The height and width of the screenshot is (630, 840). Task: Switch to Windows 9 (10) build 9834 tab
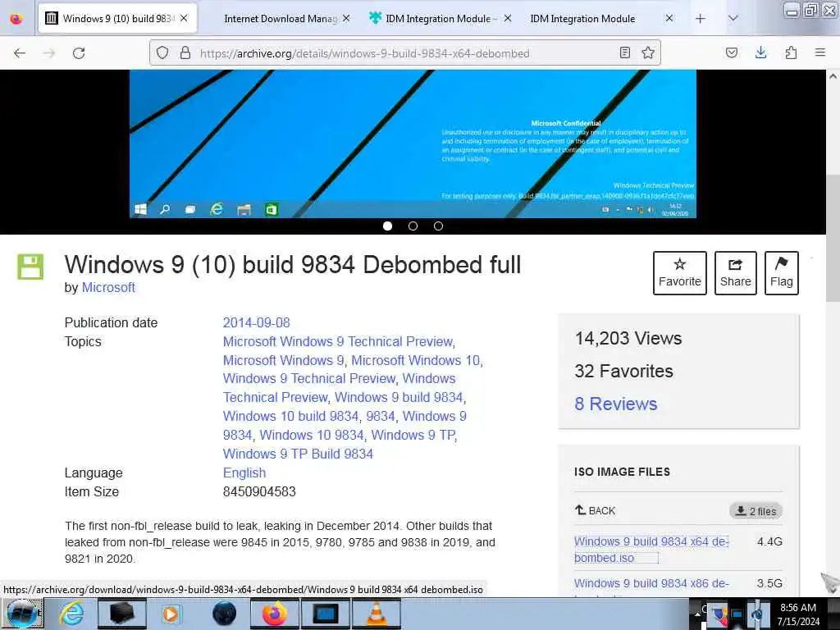(x=118, y=19)
